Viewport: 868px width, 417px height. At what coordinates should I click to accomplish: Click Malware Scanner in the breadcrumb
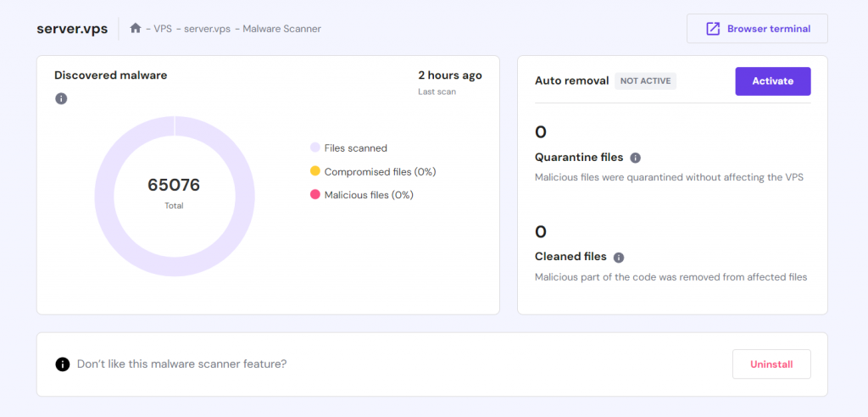pyautogui.click(x=281, y=29)
